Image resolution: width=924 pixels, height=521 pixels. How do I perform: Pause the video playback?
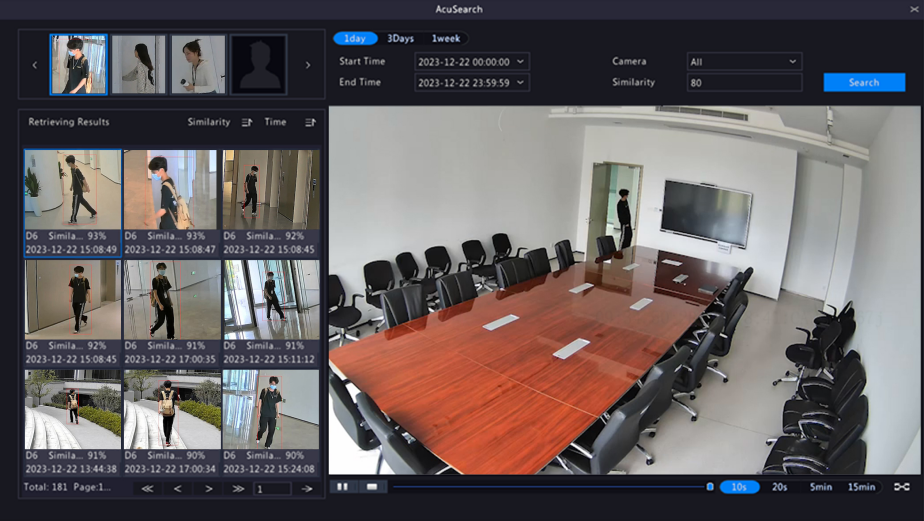[342, 487]
